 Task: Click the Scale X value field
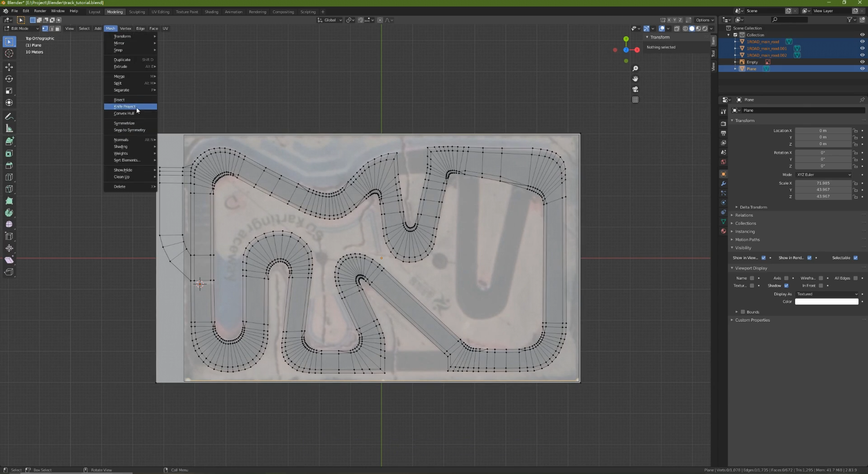[x=823, y=183]
